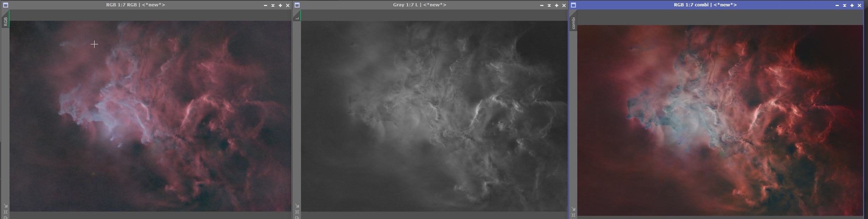Click the diagonal resize arrow icon in the L window
Image resolution: width=868 pixels, height=219 pixels.
coord(297,206)
